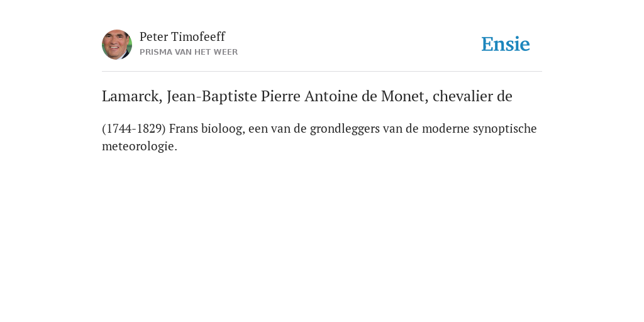Click the word synoptische in the description

(505, 129)
